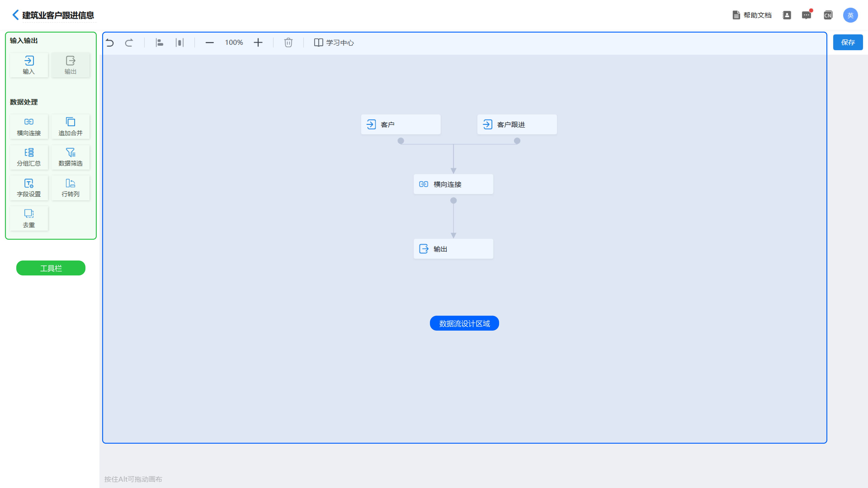Pick the 横向连接 join tool in sidebar
868x488 pixels.
pos(29,127)
